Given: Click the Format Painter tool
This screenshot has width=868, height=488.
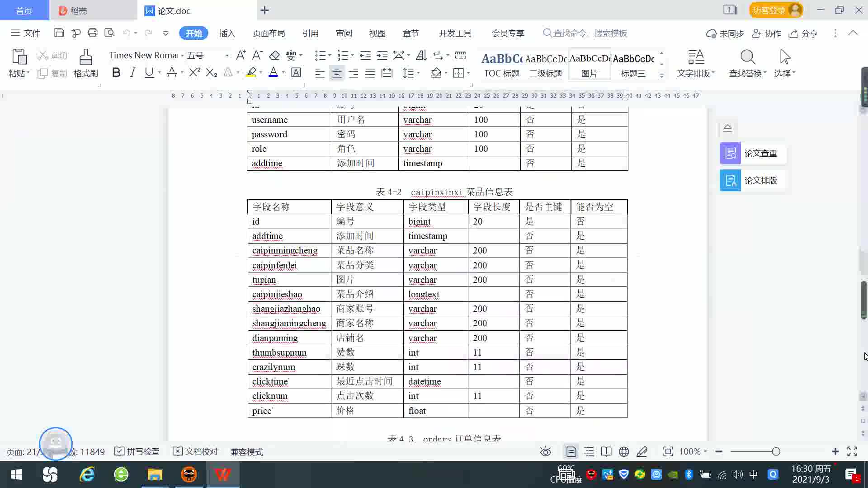Looking at the screenshot, I should (x=85, y=63).
